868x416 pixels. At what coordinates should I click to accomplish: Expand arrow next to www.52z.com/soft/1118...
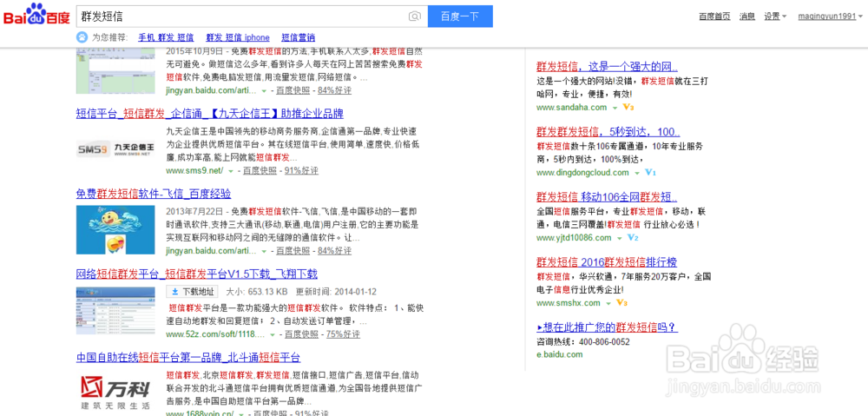point(273,334)
